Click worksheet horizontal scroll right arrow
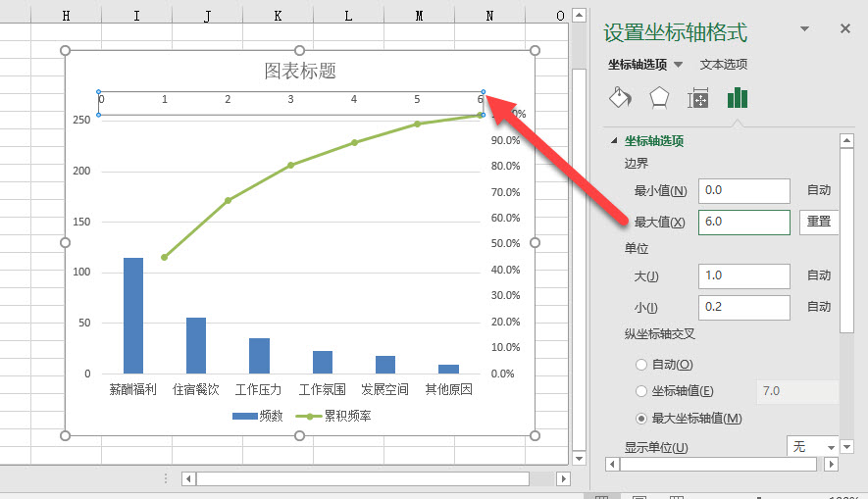Image resolution: width=868 pixels, height=499 pixels. [564, 478]
